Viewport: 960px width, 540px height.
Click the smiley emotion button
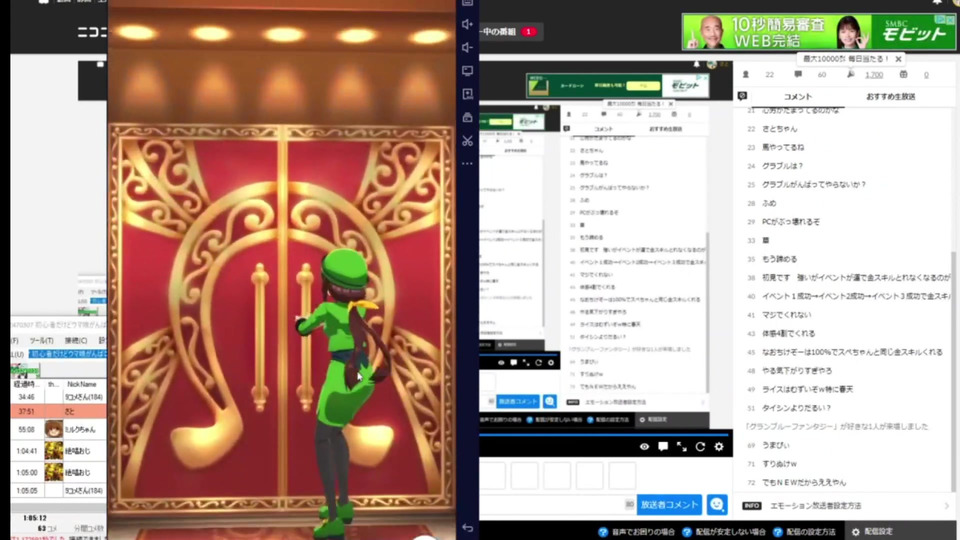click(717, 504)
